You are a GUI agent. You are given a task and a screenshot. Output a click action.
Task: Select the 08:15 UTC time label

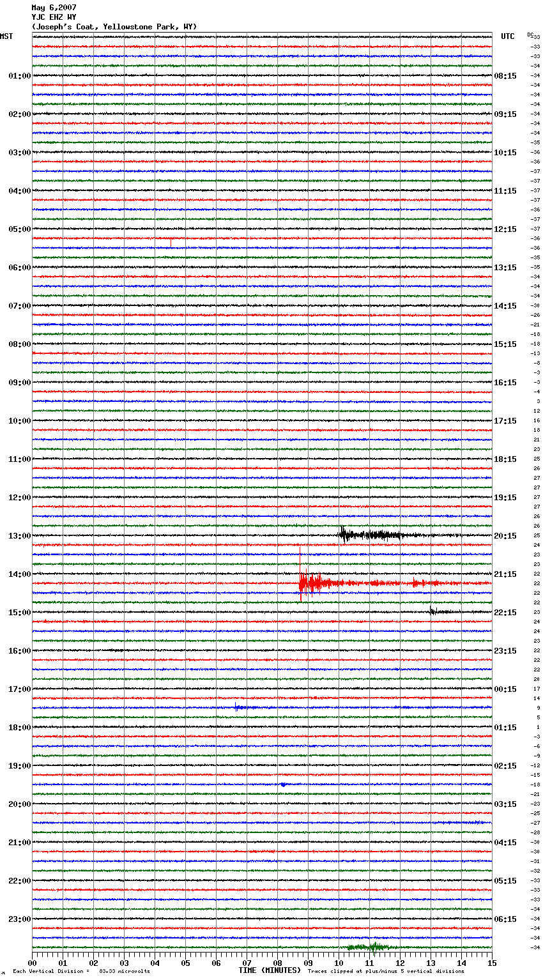505,76
